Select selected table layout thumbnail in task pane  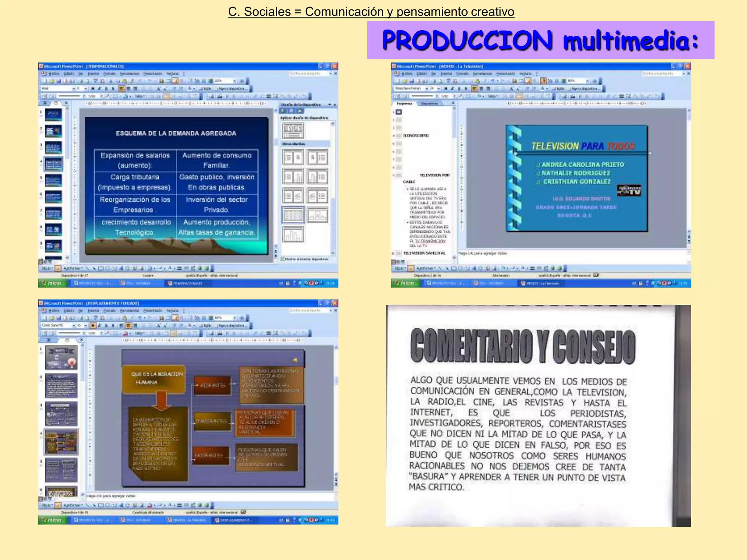293,215
